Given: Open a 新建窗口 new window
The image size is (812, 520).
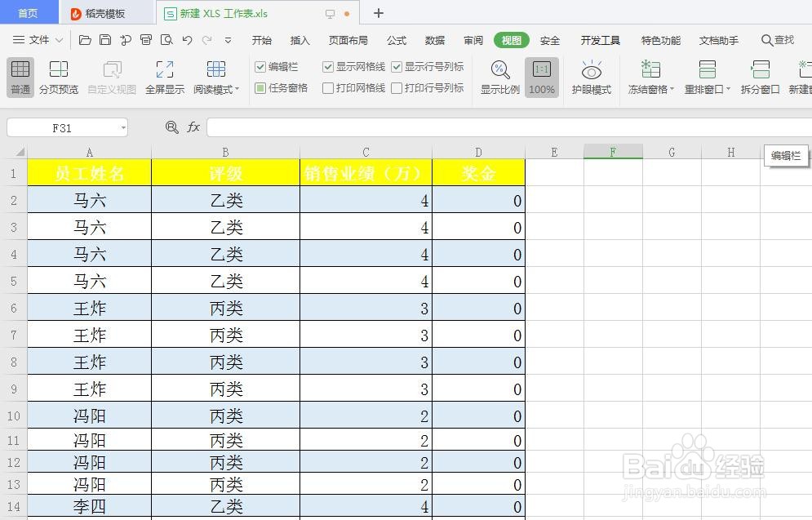Looking at the screenshot, I should 803,78.
